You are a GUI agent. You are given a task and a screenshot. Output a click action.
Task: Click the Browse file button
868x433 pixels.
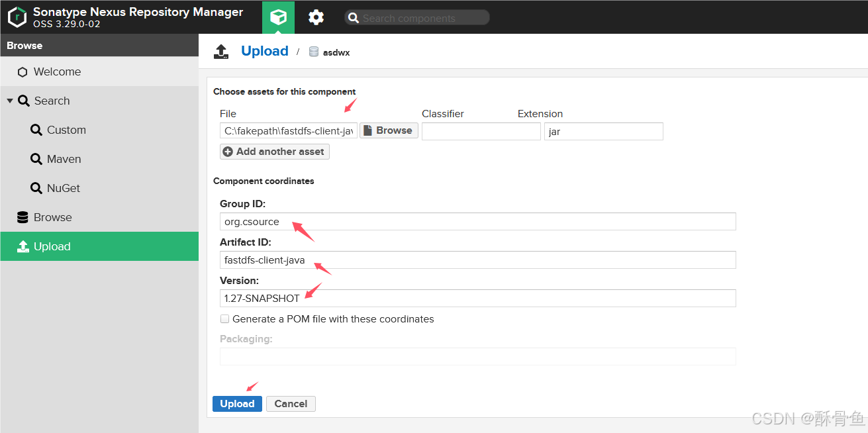coord(389,130)
